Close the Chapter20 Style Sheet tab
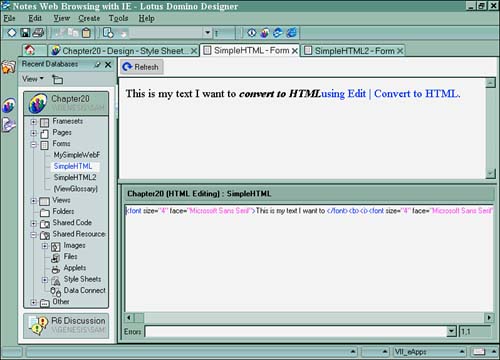500x360 pixels. point(194,51)
